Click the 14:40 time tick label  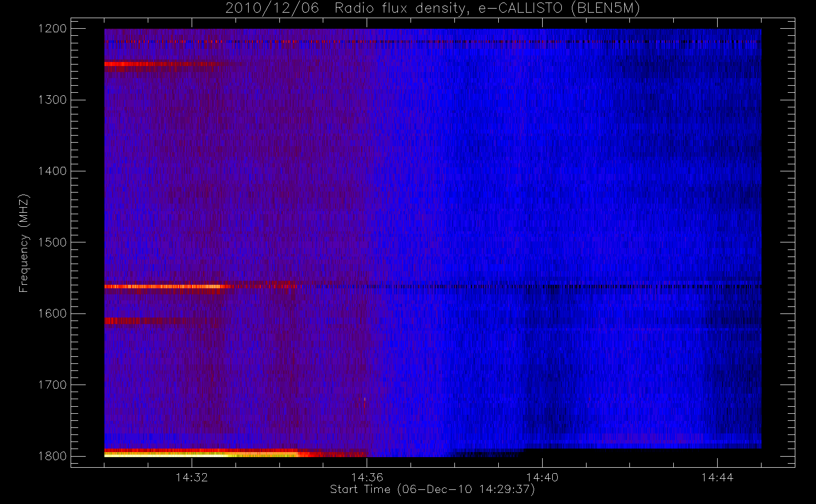[x=542, y=477]
